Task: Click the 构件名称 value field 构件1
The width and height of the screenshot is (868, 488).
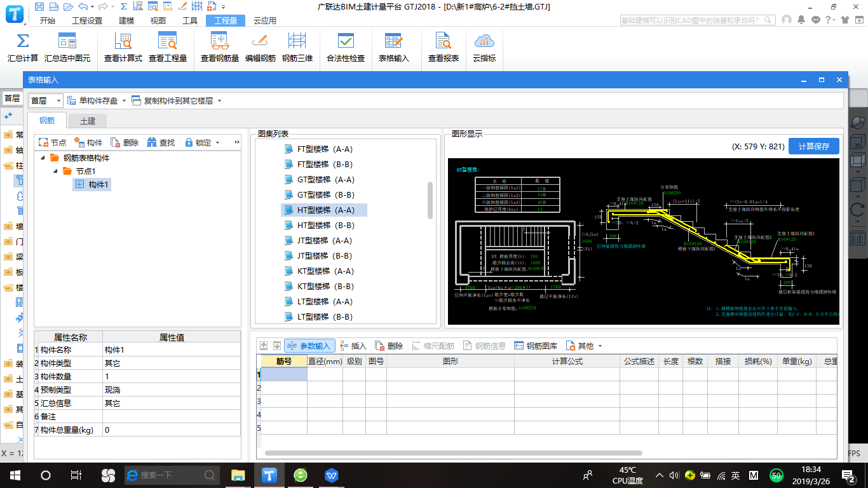Action: coord(171,350)
